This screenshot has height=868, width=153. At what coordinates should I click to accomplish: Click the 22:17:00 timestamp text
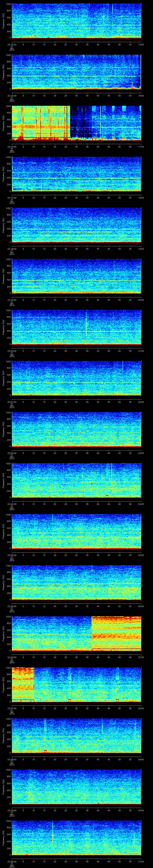point(12,198)
